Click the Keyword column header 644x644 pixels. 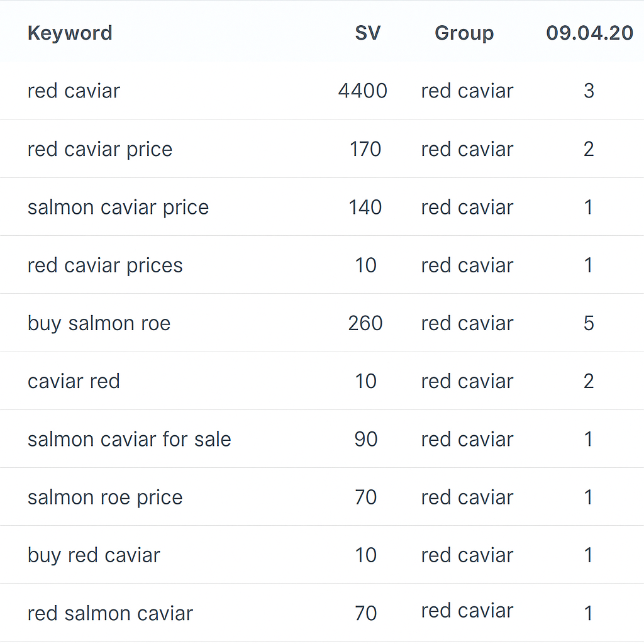point(70,33)
